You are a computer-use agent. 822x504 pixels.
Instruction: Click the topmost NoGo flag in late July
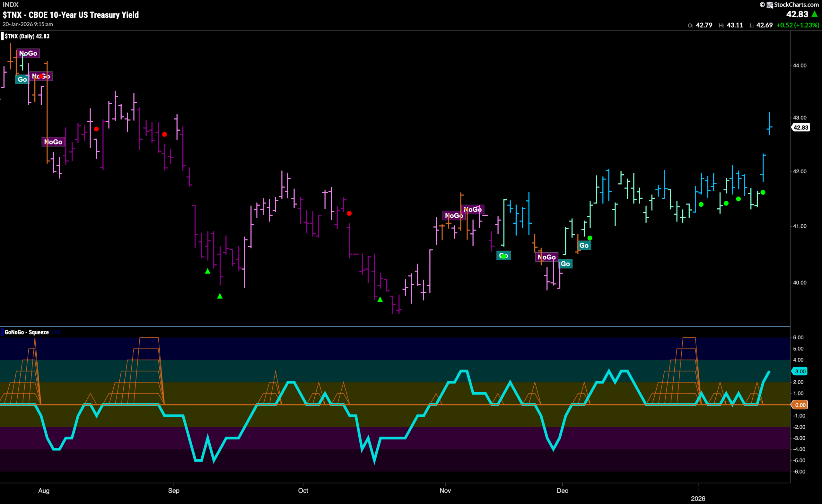point(28,53)
